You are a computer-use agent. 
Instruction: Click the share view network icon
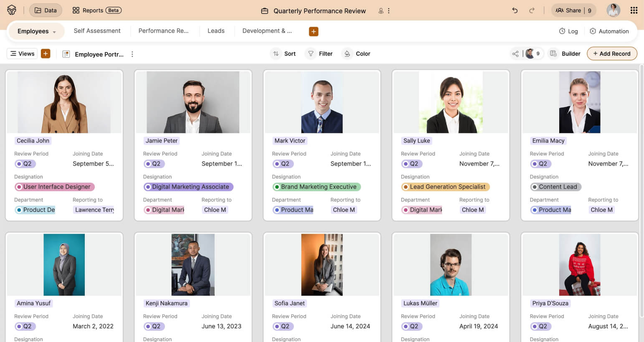pos(515,54)
